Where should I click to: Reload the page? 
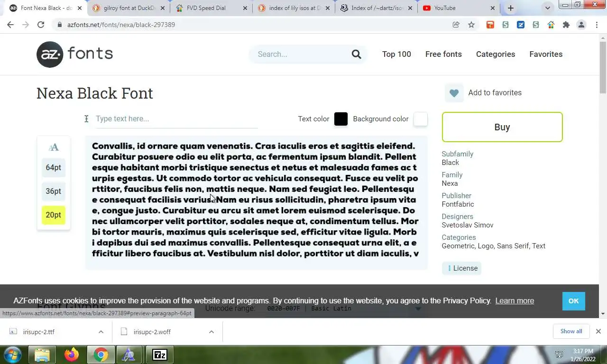(41, 25)
